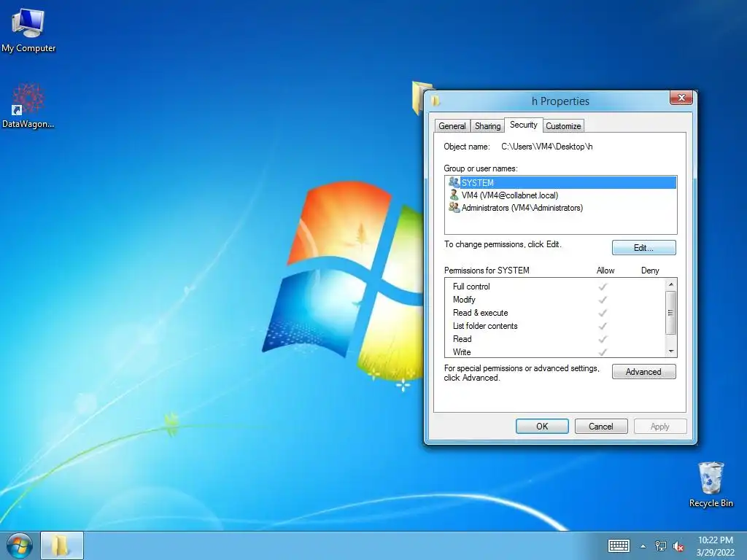Click the Full control permission label
The height and width of the screenshot is (560, 747).
[471, 287]
